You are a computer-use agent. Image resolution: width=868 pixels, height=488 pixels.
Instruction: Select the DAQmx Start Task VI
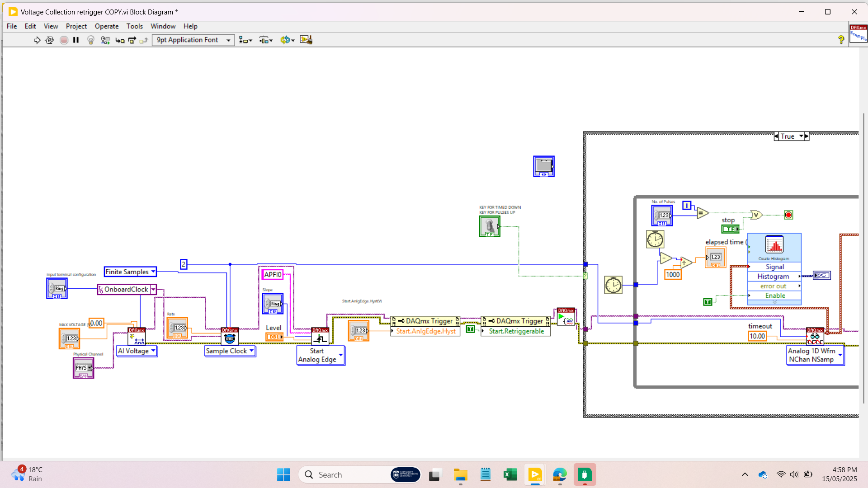pos(566,317)
